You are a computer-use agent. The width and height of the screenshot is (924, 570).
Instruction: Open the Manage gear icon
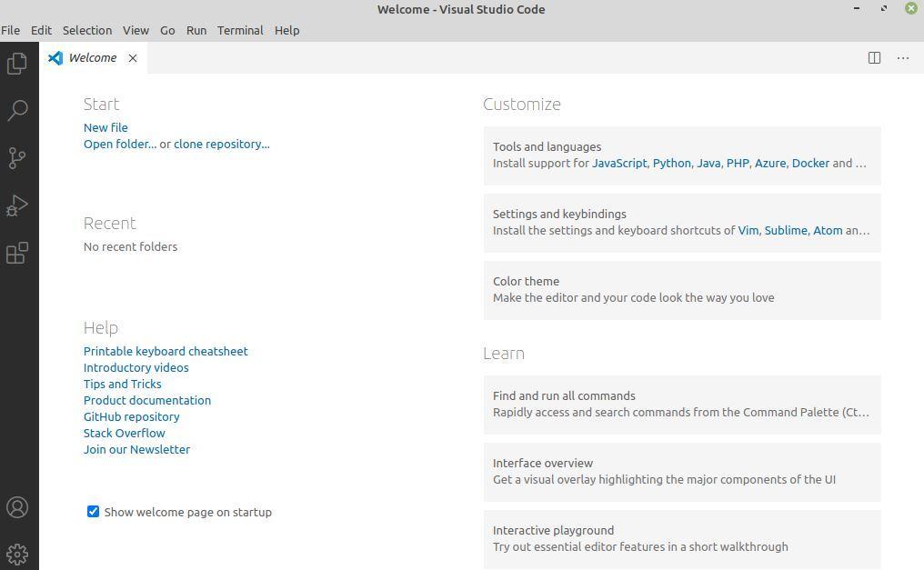[17, 554]
